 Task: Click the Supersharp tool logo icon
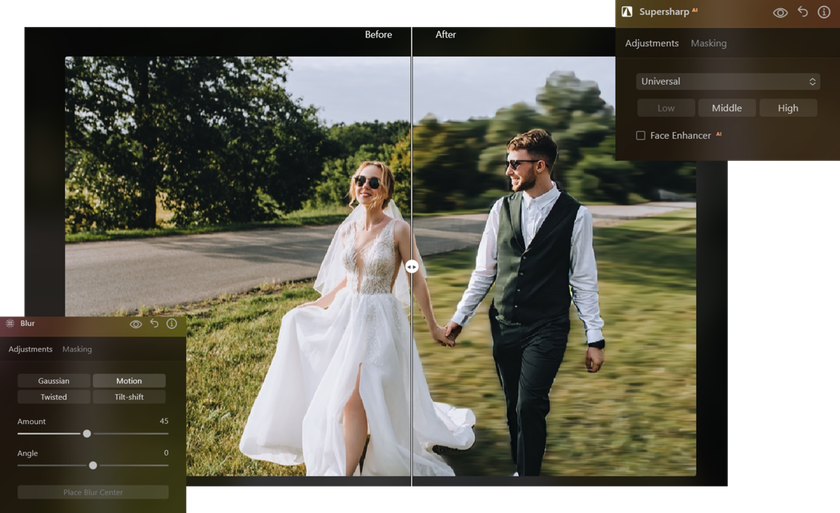click(627, 11)
